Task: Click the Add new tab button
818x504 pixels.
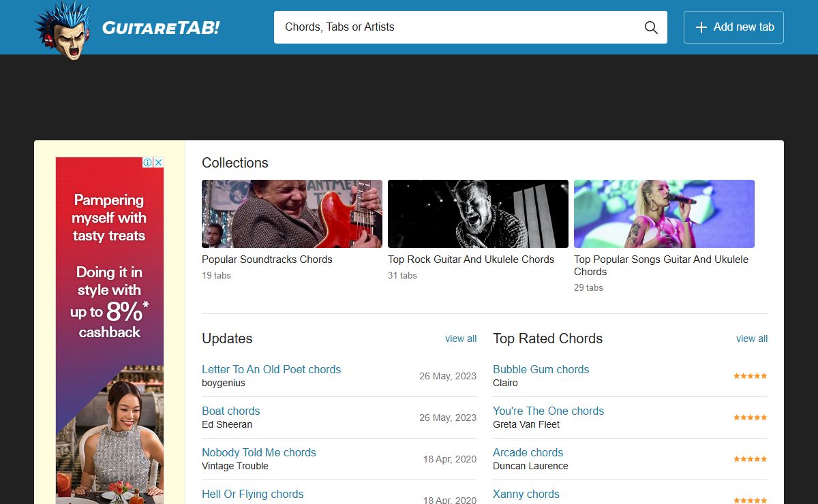Action: point(733,27)
